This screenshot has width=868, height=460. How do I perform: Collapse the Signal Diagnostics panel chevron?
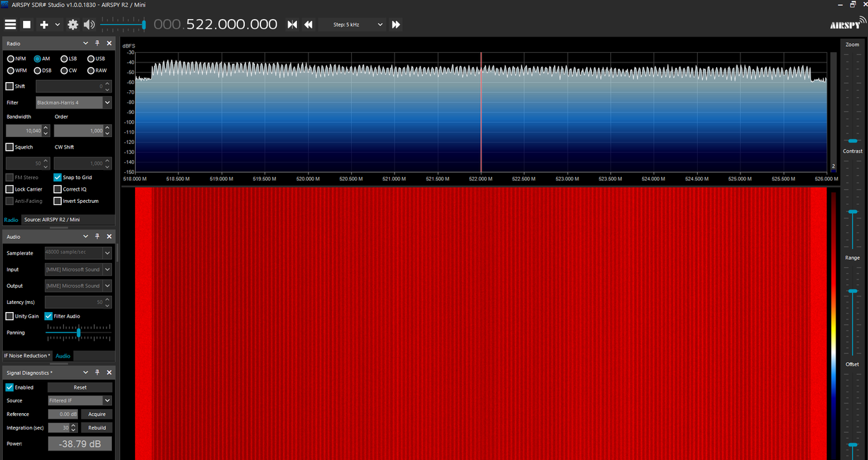[86, 372]
